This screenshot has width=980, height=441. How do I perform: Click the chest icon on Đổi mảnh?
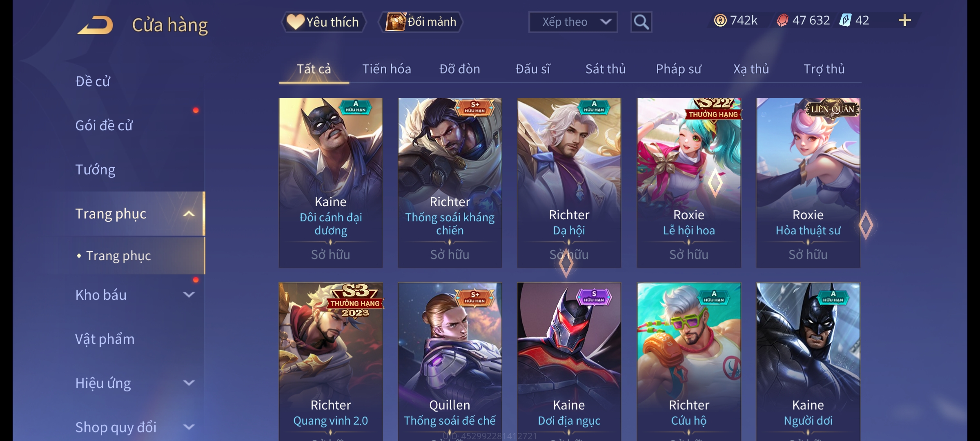tap(395, 22)
